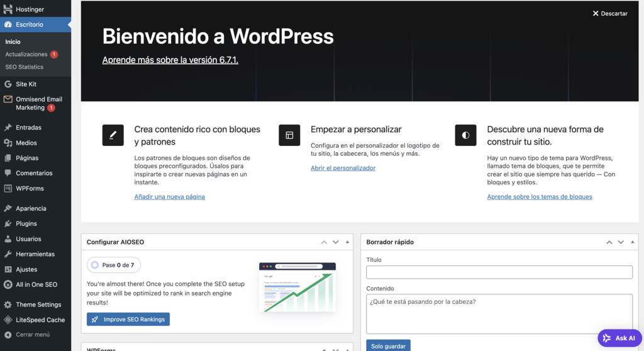Image resolution: width=644 pixels, height=351 pixels.
Task: Open 'Aprende más sobre la versión 6.7.1' link
Action: click(170, 60)
